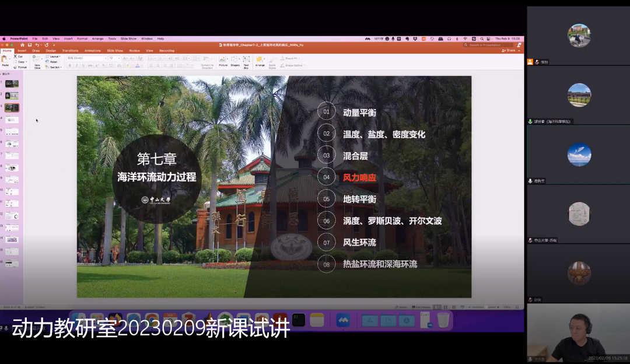This screenshot has height=364, width=630.
Task: Click the Home icon in quick access toolbar
Action: (x=22, y=45)
